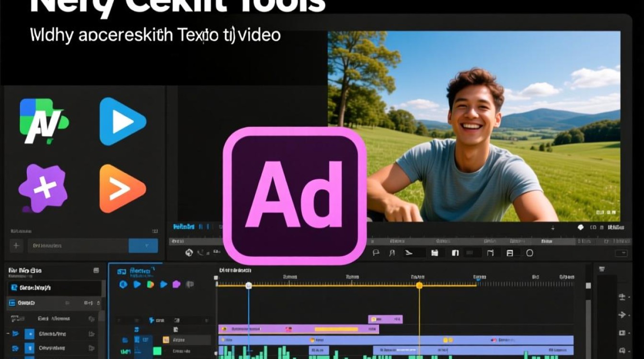Select the half-filled square icon in preview toolbar
Viewport: 644px width, 359px height.
[x=455, y=253]
